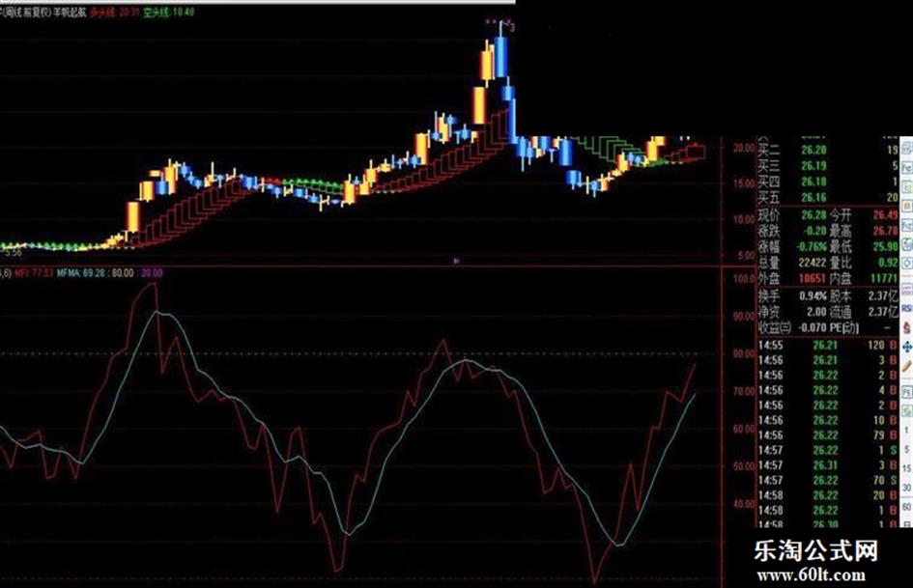Screen dimensions: 913x588
Task: Select the 14:55 trade row with 120 volume
Action: [828, 346]
